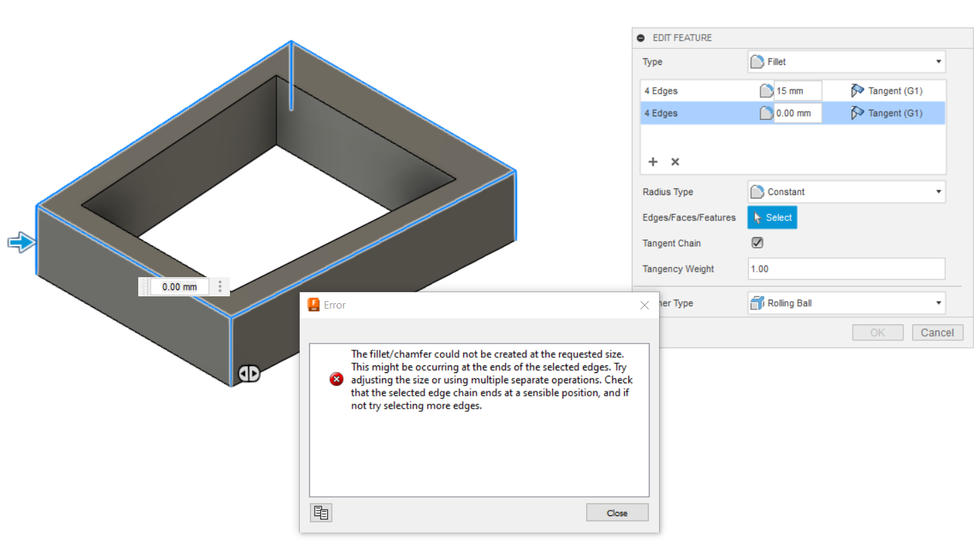This screenshot has height=542, width=980.
Task: Cancel the Edit Feature panel
Action: point(937,333)
